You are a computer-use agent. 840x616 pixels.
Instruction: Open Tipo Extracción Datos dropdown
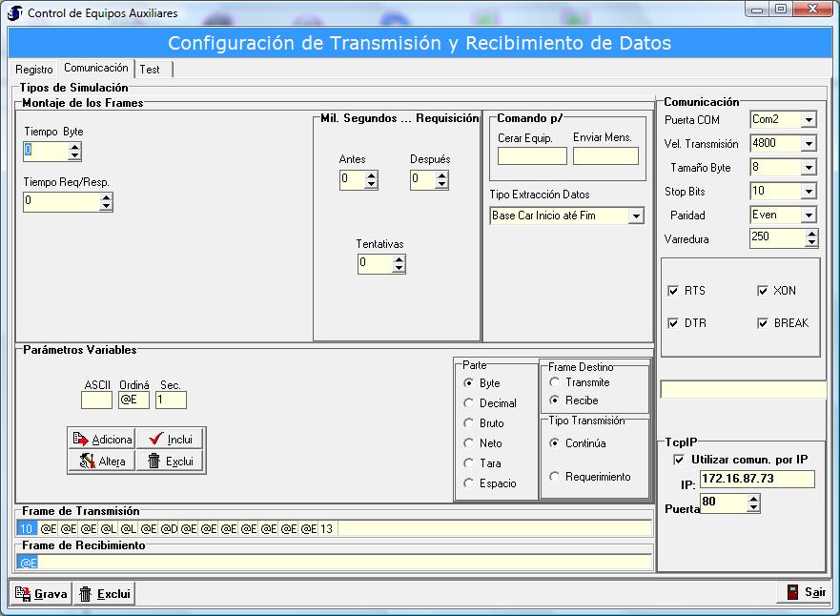[636, 216]
